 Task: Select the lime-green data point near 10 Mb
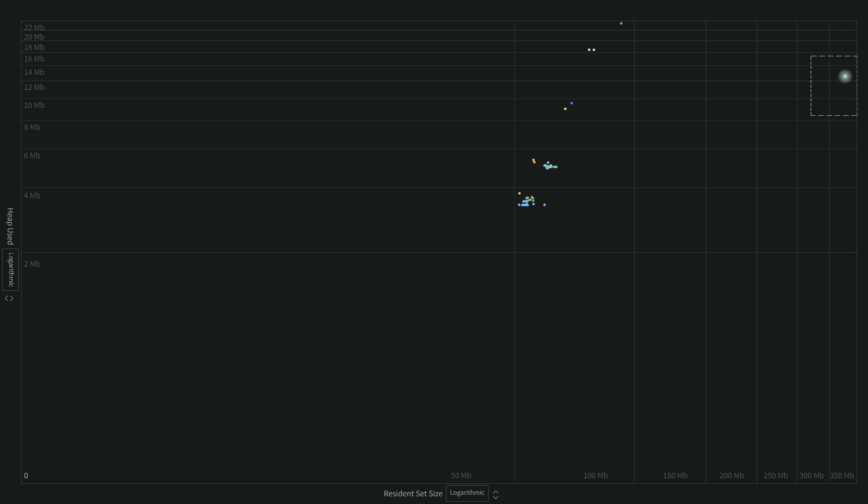coord(565,109)
